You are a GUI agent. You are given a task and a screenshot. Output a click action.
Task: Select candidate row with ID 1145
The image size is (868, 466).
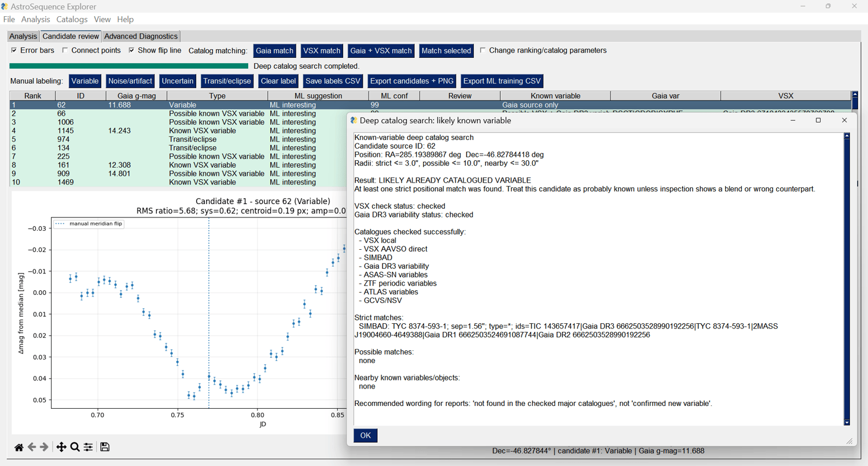[x=178, y=131]
